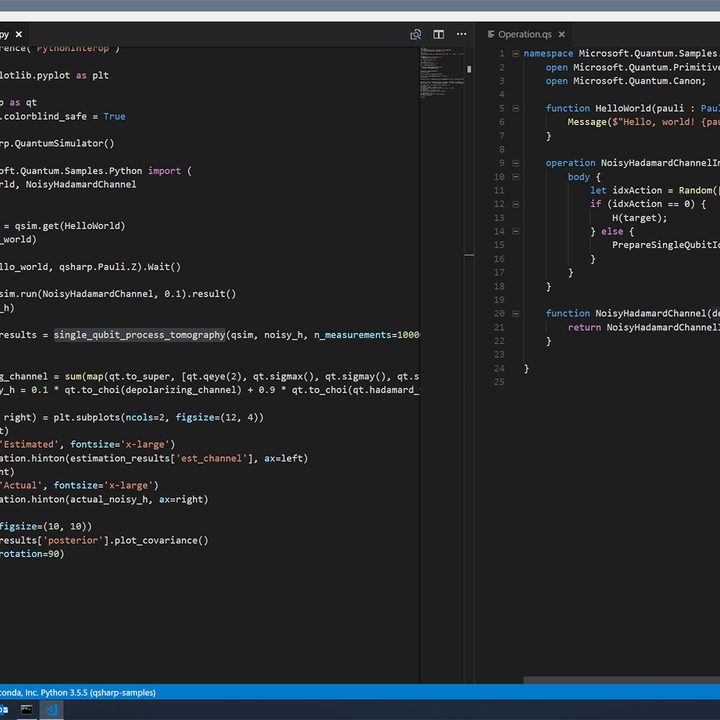Open Visual Studio Code taskbar icon
The image size is (720, 720).
[x=51, y=710]
